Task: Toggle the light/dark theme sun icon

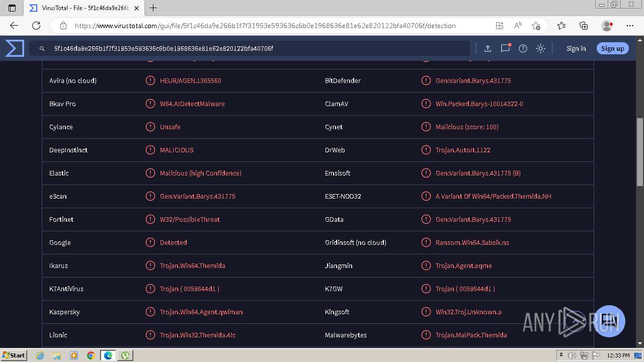Action: point(540,48)
